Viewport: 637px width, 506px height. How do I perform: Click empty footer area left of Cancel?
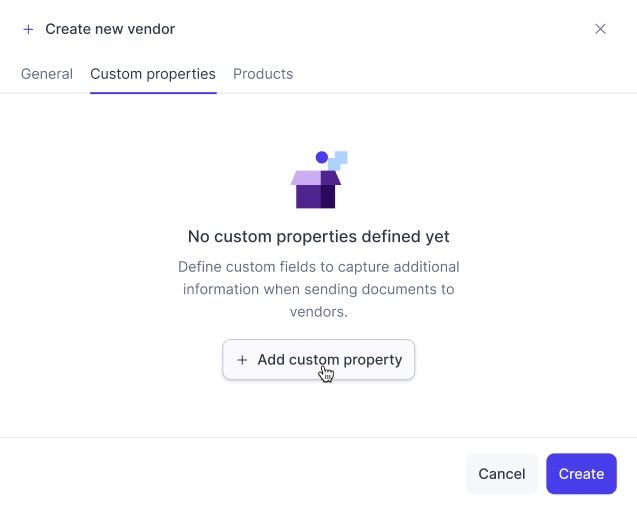pos(233,474)
